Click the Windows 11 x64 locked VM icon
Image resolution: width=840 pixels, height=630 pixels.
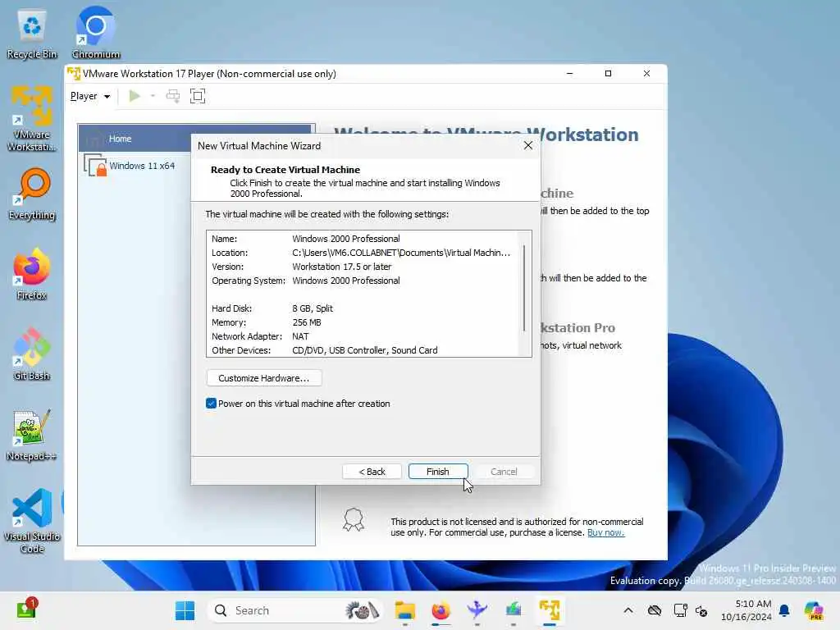[x=95, y=165]
